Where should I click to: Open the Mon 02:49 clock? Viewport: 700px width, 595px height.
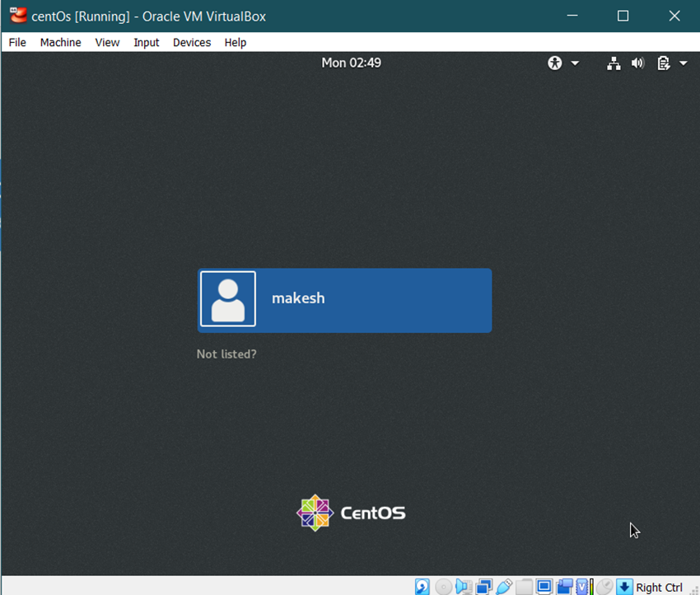click(352, 63)
